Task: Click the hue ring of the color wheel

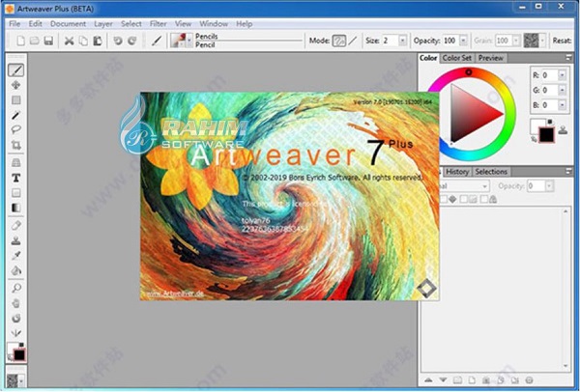Action: (509, 114)
